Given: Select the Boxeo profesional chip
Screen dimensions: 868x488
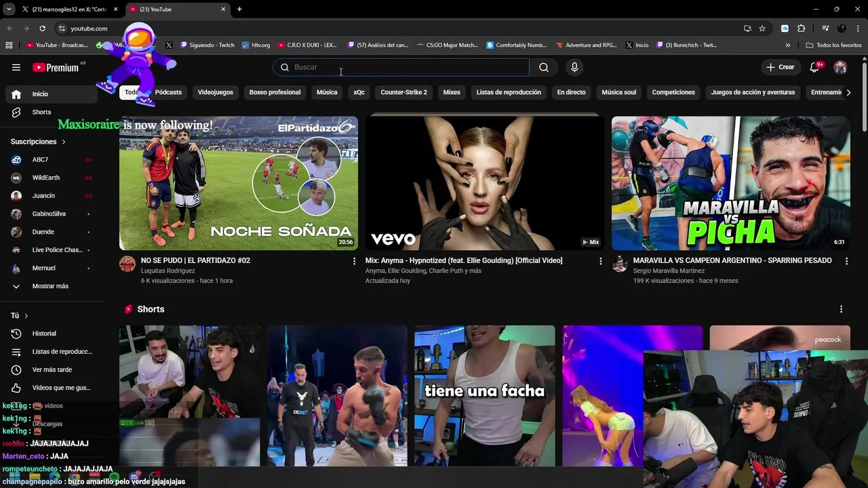Looking at the screenshot, I should click(275, 92).
